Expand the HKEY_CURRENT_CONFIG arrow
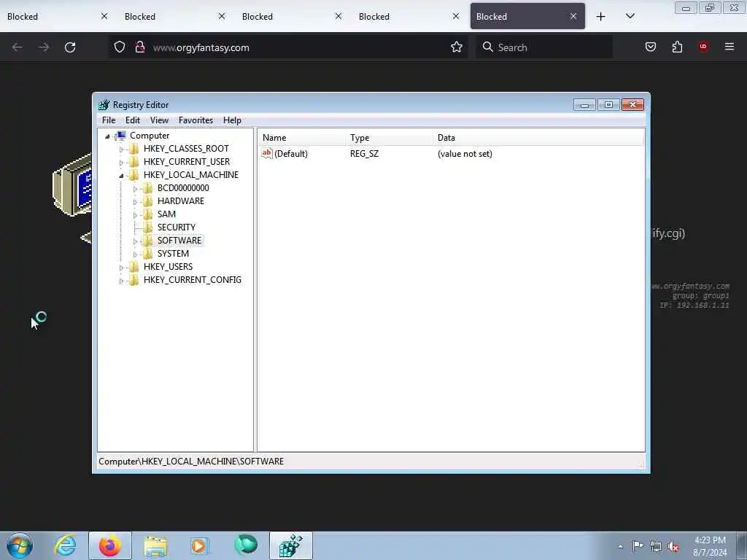 click(x=121, y=281)
